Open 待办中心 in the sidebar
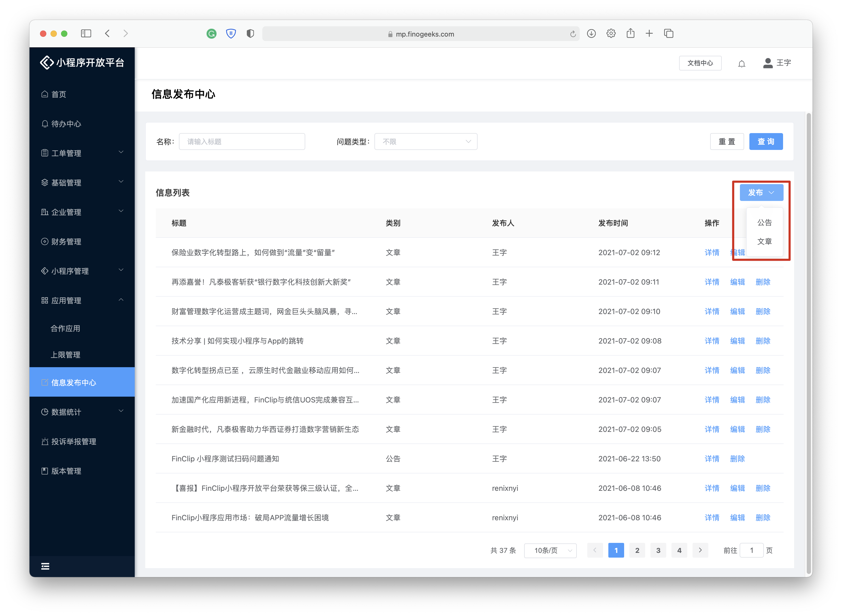The height and width of the screenshot is (616, 842). (x=82, y=124)
